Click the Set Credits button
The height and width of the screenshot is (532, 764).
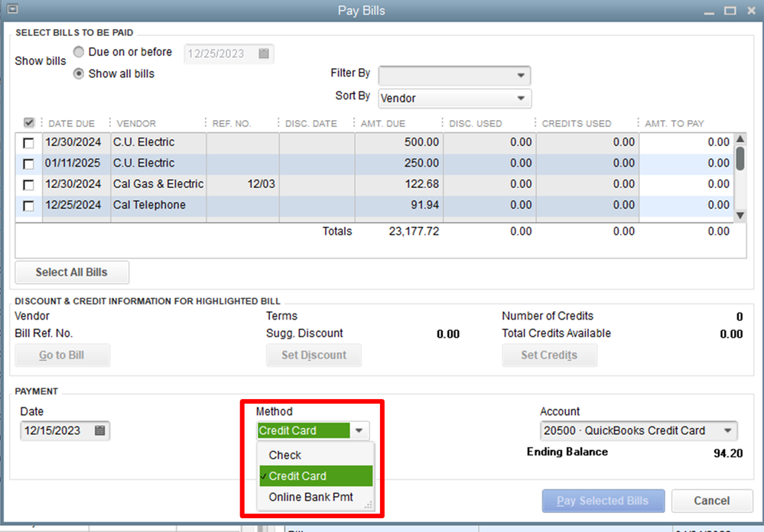click(x=550, y=355)
